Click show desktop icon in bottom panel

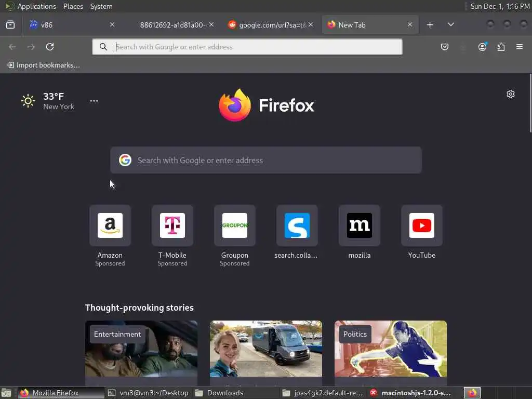[x=6, y=393]
